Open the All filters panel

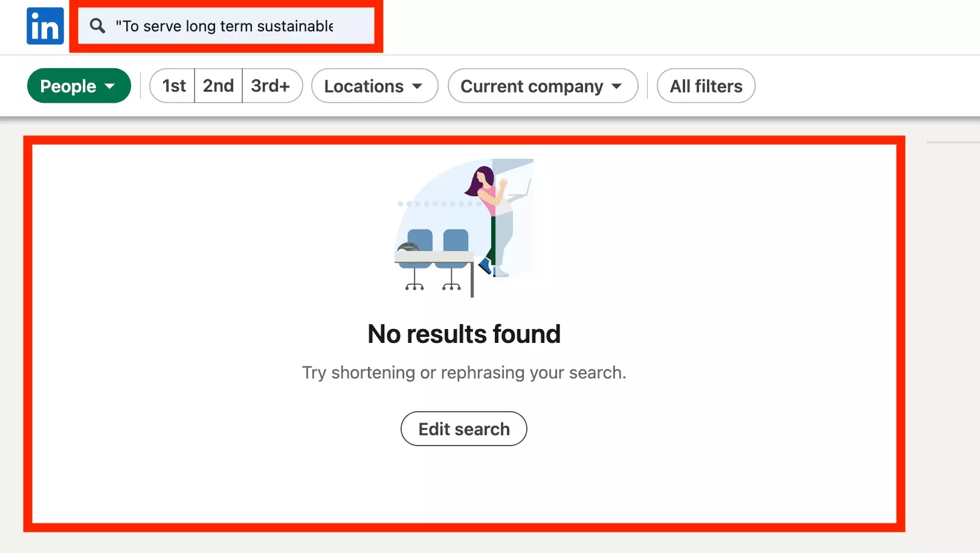click(705, 86)
